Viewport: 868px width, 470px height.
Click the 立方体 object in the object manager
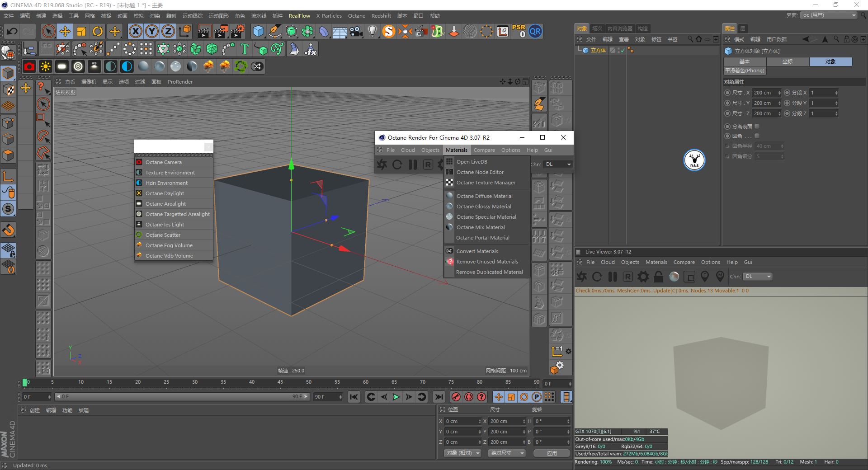pyautogui.click(x=598, y=50)
